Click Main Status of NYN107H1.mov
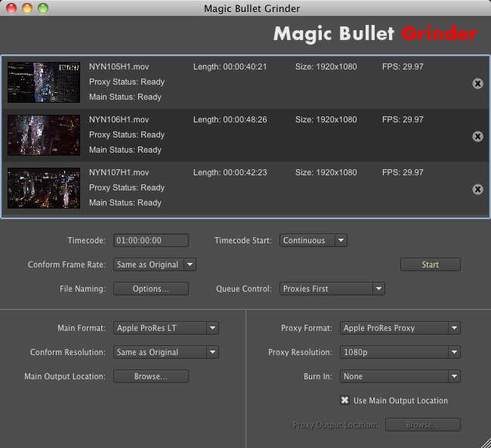Image resolution: width=491 pixels, height=448 pixels. pyautogui.click(x=125, y=202)
